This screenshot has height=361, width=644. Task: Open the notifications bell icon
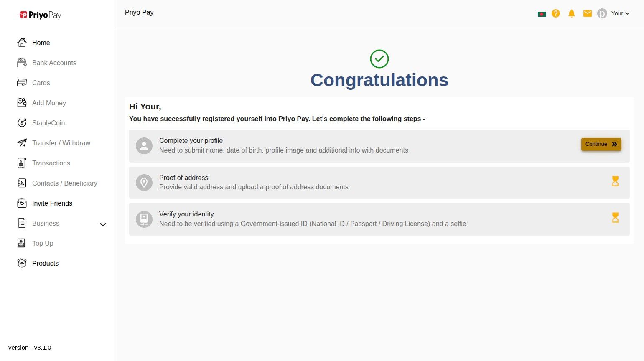(572, 13)
